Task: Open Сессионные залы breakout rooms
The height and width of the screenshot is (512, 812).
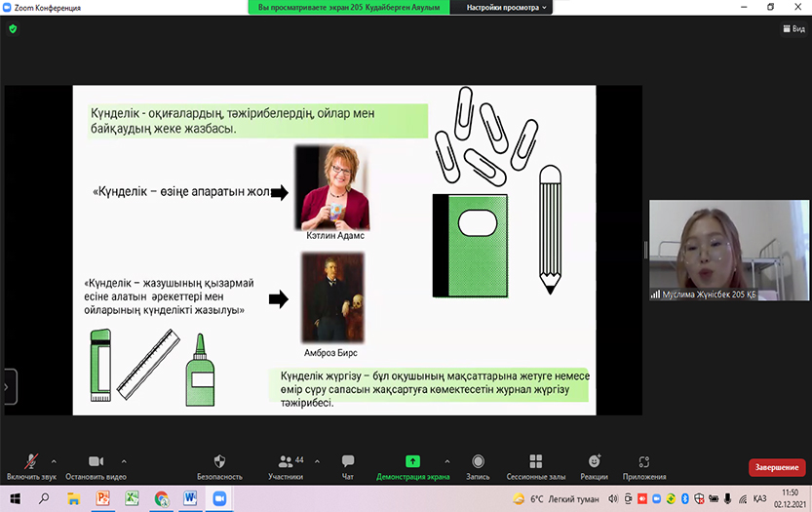Action: [x=535, y=461]
